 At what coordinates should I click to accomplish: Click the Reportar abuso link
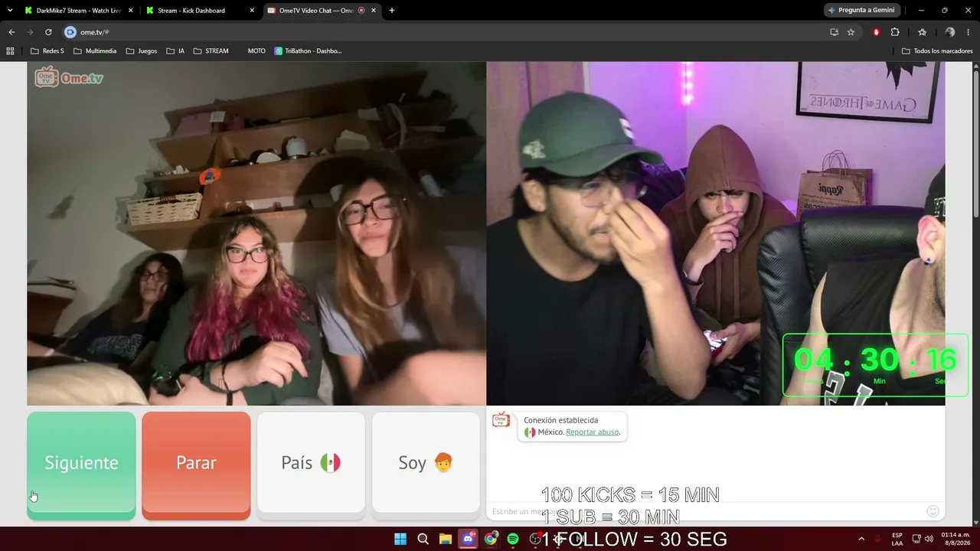[x=592, y=432]
